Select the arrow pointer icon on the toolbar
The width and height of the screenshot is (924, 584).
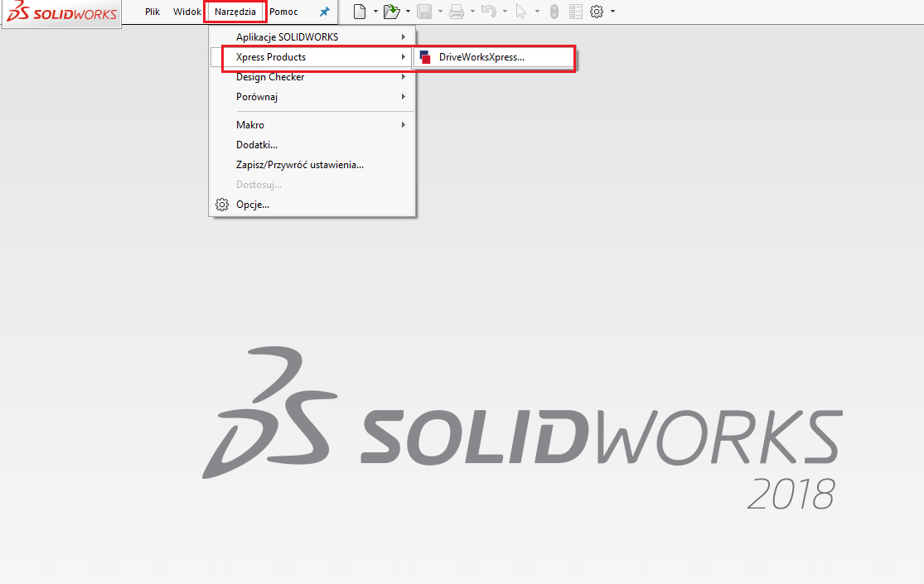(x=520, y=11)
